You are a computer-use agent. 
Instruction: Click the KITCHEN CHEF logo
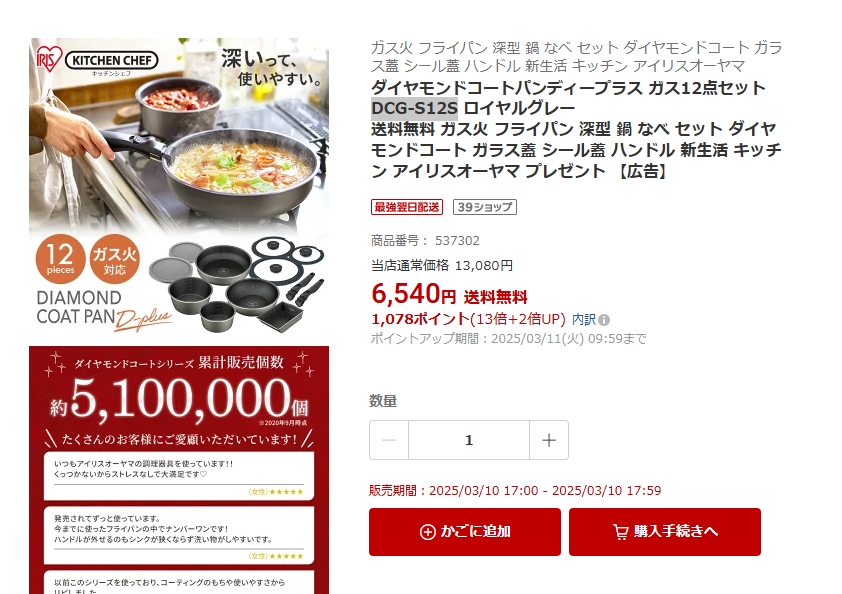pyautogui.click(x=112, y=60)
